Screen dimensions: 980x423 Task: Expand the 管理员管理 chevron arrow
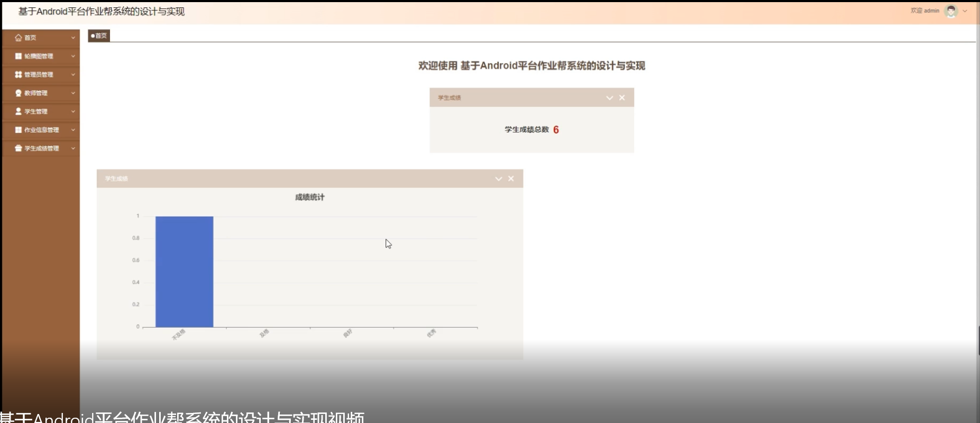tap(73, 75)
